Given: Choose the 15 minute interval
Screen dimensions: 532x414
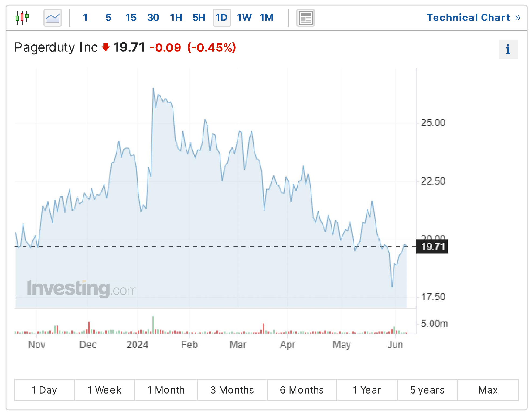Looking at the screenshot, I should click(x=131, y=18).
